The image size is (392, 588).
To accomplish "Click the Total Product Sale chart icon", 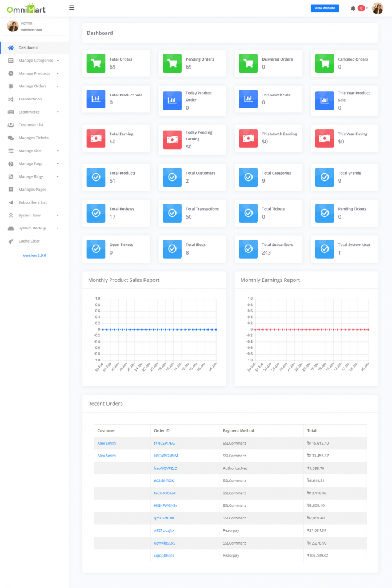I will click(96, 99).
